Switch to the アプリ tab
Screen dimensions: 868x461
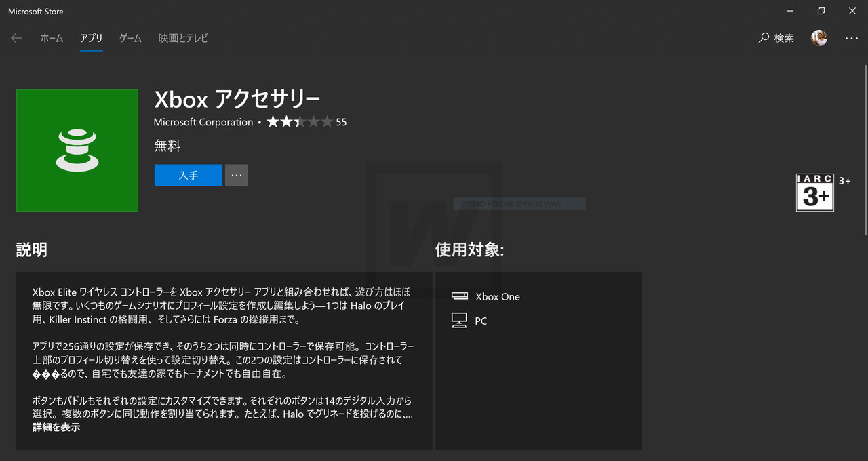point(91,39)
